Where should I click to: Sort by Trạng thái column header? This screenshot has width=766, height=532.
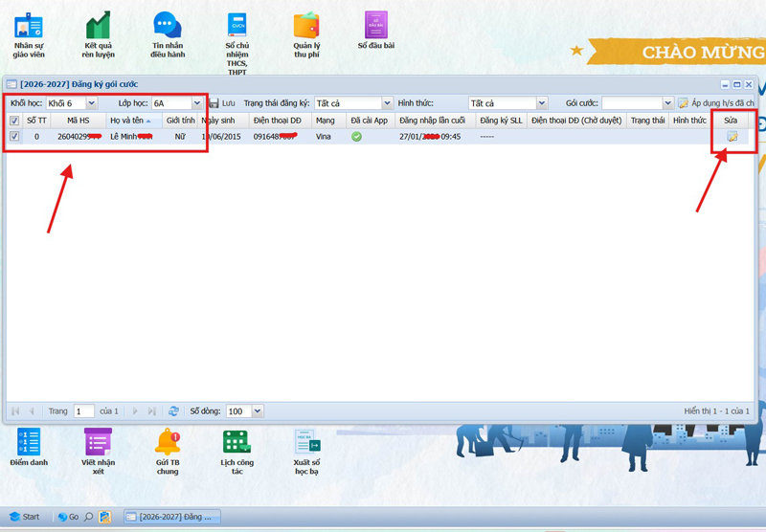pyautogui.click(x=647, y=121)
